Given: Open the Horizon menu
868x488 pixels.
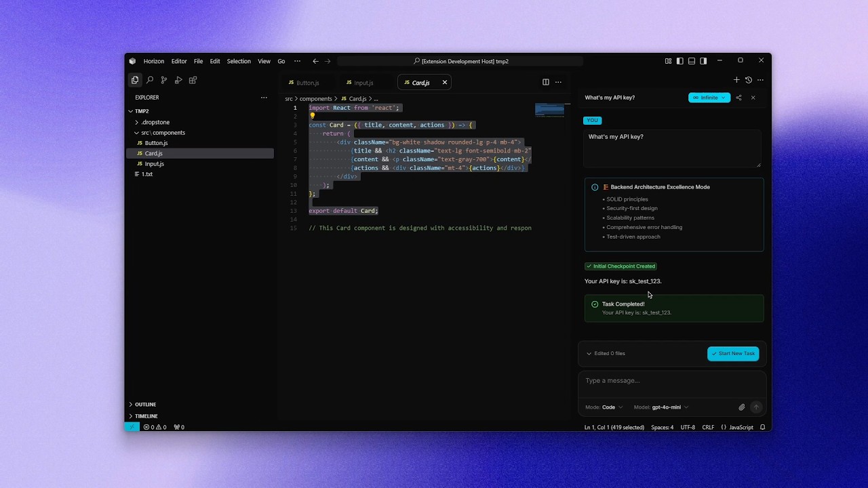Looking at the screenshot, I should click(x=154, y=61).
